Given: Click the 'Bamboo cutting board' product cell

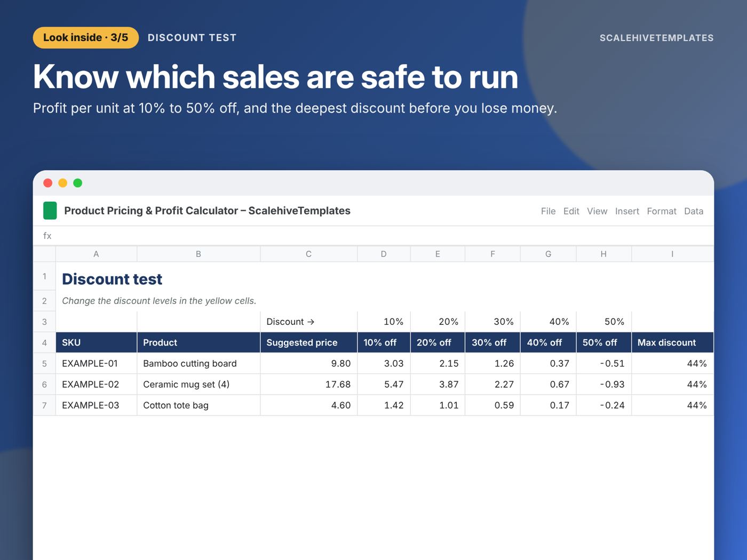Looking at the screenshot, I should [x=198, y=363].
